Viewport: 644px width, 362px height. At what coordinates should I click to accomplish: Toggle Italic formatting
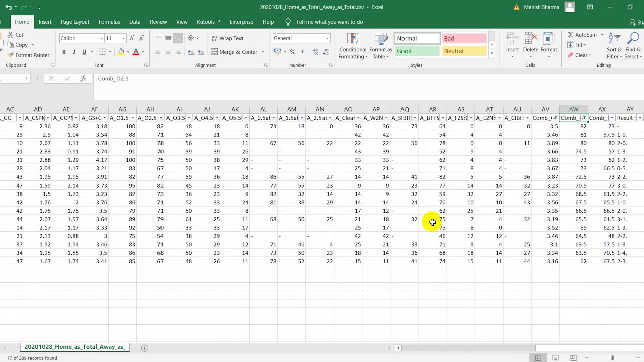pos(74,52)
